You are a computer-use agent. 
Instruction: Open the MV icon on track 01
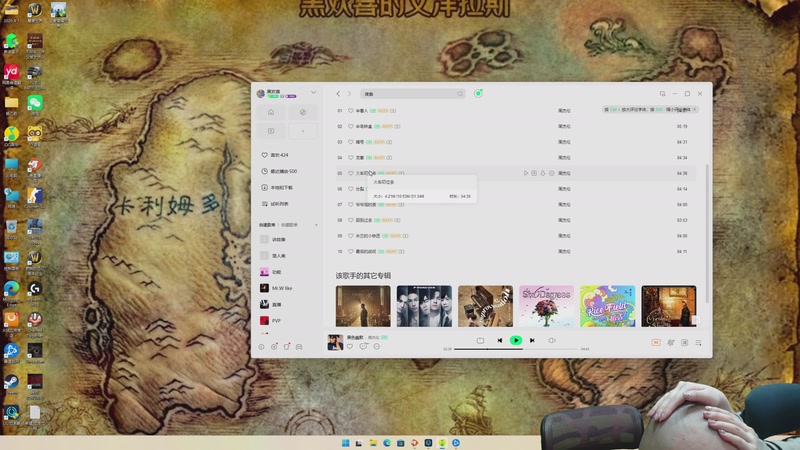(x=393, y=111)
